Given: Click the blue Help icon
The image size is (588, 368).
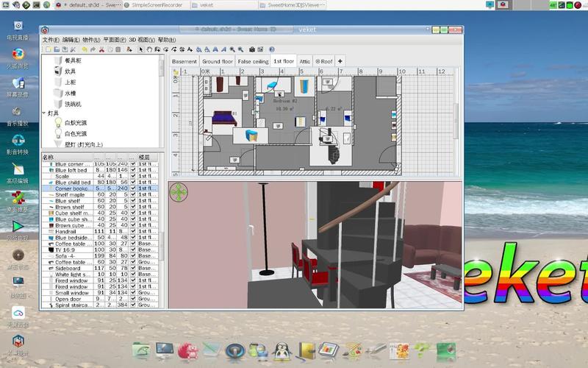Looking at the screenshot, I should tap(271, 49).
